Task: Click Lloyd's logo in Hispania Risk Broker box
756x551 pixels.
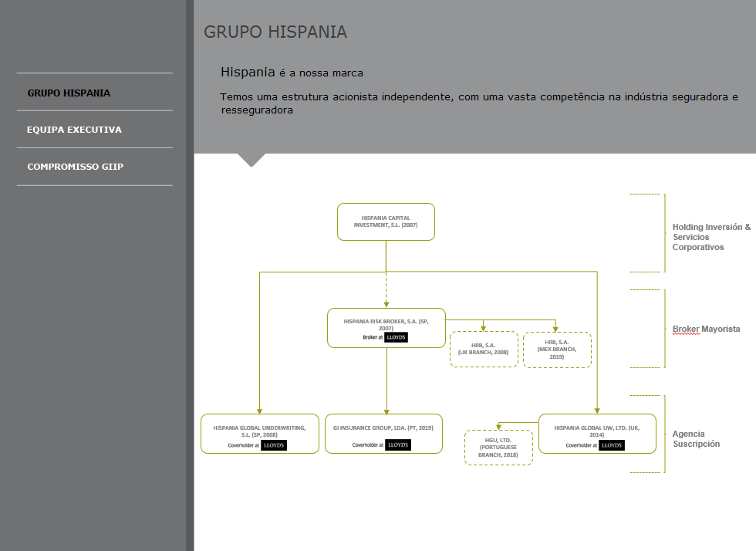Action: (x=396, y=337)
